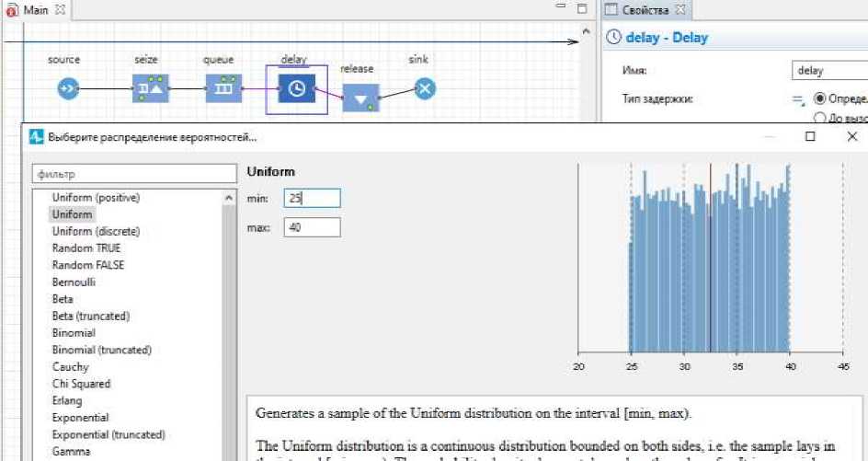Open the Свойства properties tab
The image size is (868, 461).
pyautogui.click(x=645, y=10)
